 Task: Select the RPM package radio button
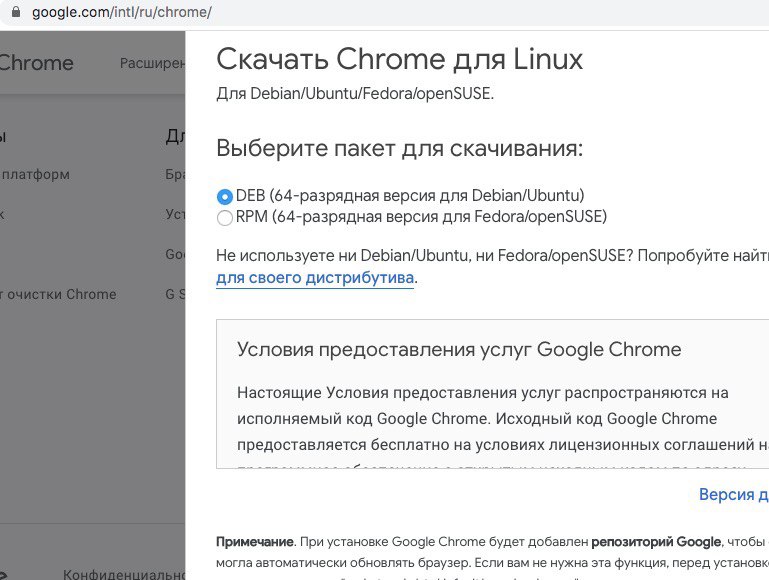coord(225,218)
